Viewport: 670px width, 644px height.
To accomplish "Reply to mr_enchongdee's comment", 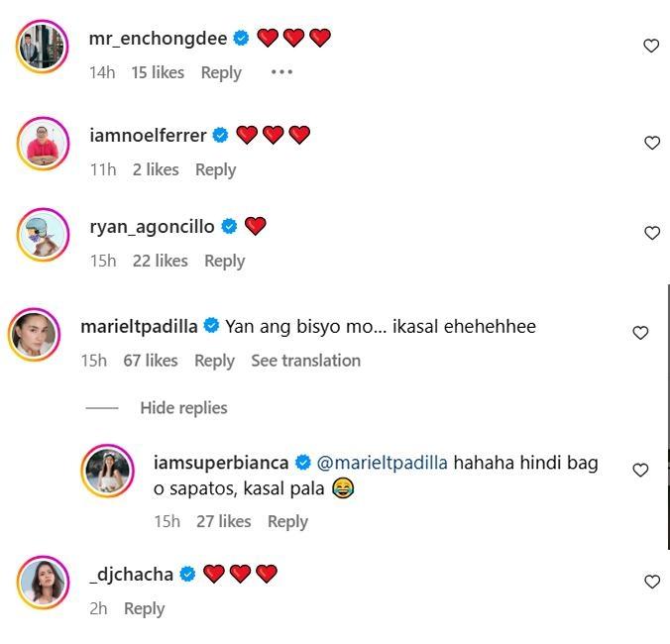I will [221, 72].
